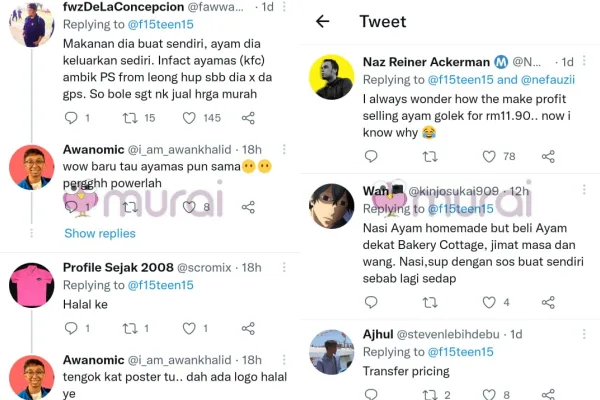Share Naz Reiner Ackerman's tweet
The height and width of the screenshot is (400, 600).
pos(548,156)
